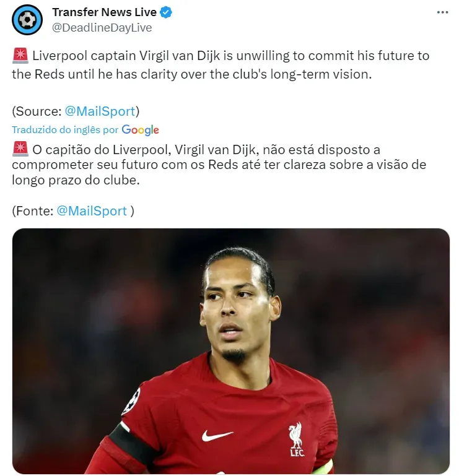Click the Google logo in translation notice

tap(140, 130)
